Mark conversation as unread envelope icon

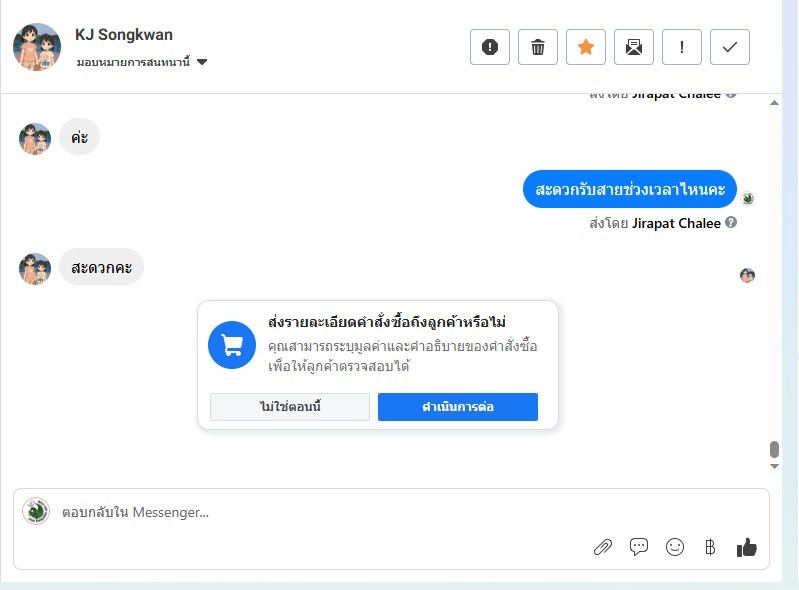634,47
